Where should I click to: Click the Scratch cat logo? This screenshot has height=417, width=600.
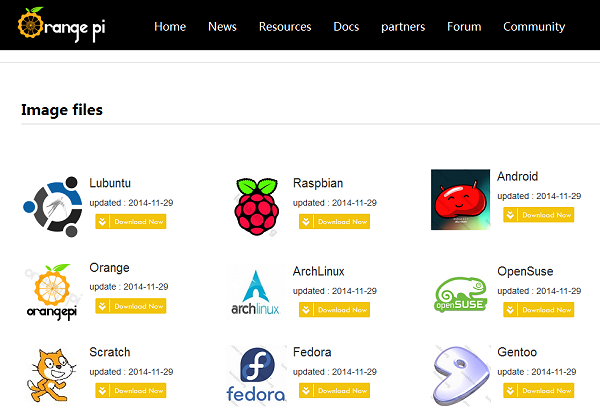click(52, 375)
